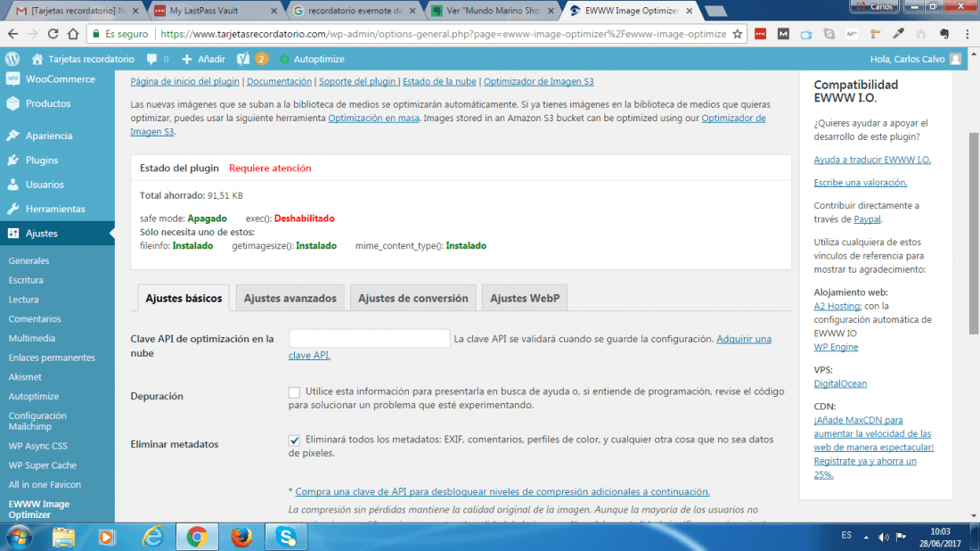980x551 pixels.
Task: Switch to the Ajustes WebP tab
Action: click(x=525, y=299)
